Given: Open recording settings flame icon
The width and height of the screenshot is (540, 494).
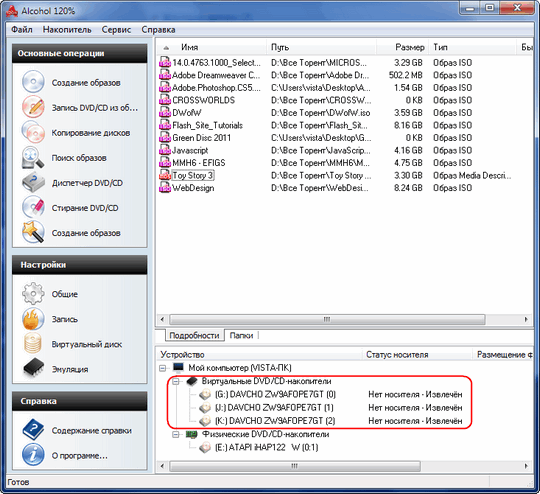Looking at the screenshot, I should tap(33, 319).
